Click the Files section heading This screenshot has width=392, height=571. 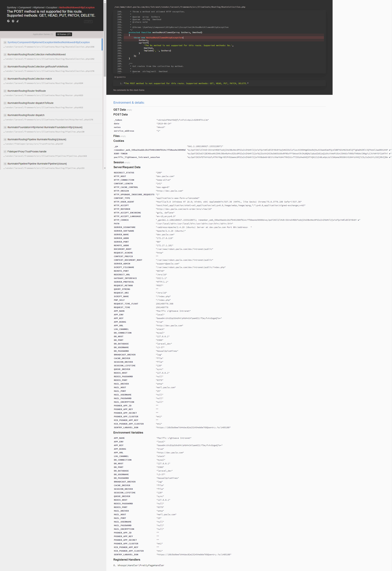pos(116,136)
